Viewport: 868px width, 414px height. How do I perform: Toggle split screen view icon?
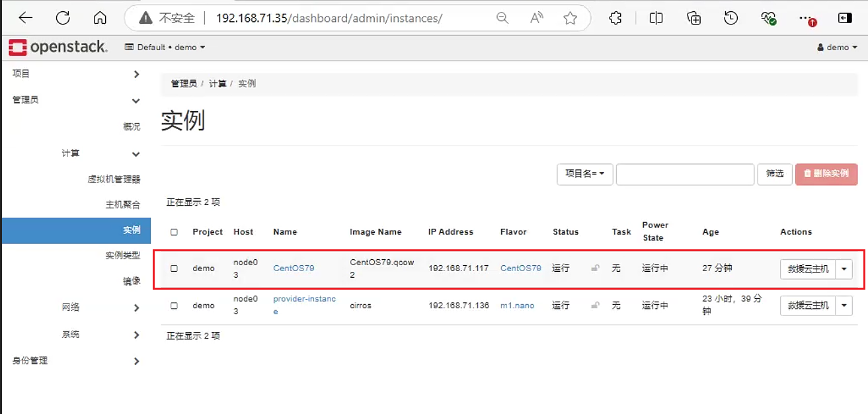656,19
